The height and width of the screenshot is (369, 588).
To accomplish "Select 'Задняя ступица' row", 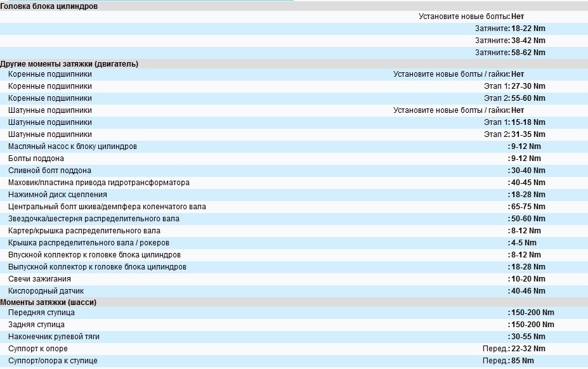I will [294, 324].
